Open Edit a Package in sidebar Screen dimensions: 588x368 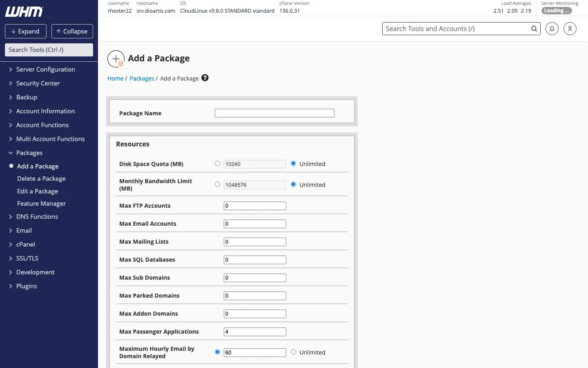pos(38,191)
